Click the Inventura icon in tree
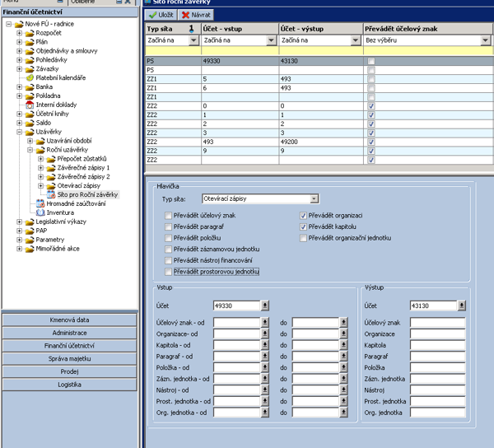 pyautogui.click(x=40, y=212)
